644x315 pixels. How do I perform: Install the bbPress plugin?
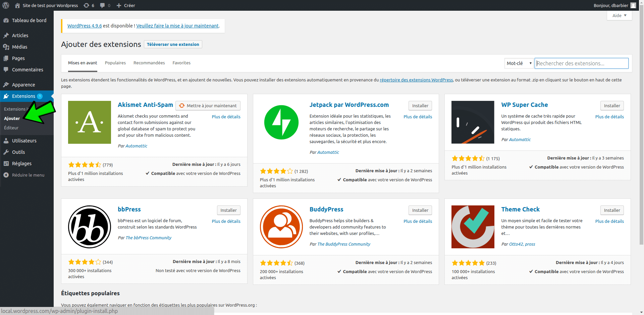(229, 210)
